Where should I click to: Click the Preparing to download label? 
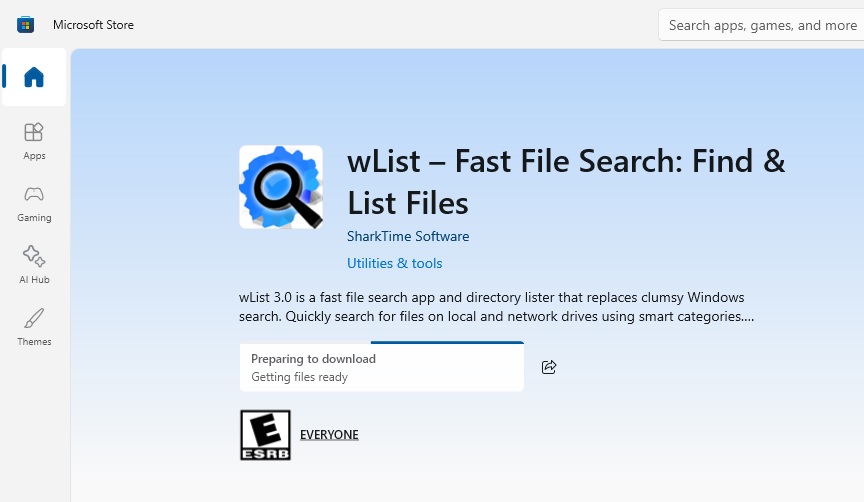click(x=313, y=359)
